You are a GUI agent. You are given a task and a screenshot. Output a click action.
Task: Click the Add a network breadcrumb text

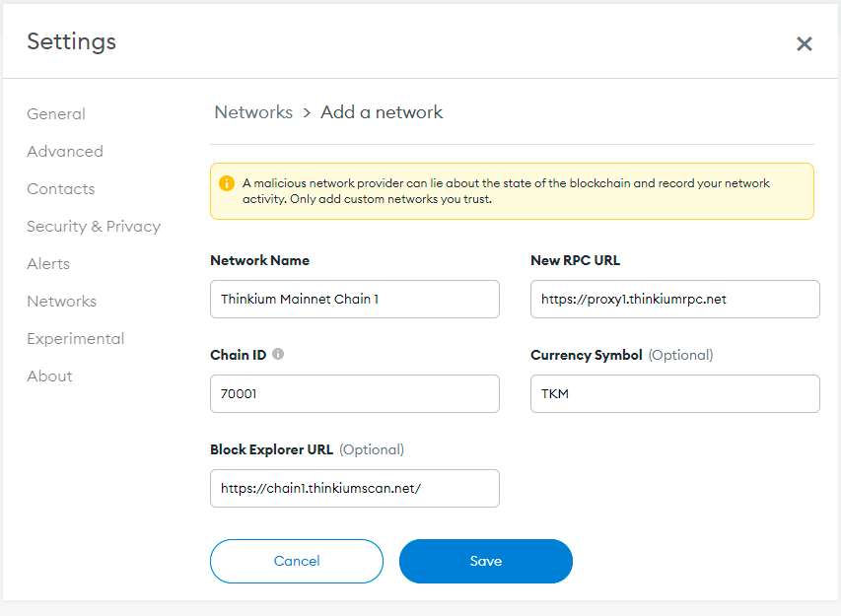(382, 112)
